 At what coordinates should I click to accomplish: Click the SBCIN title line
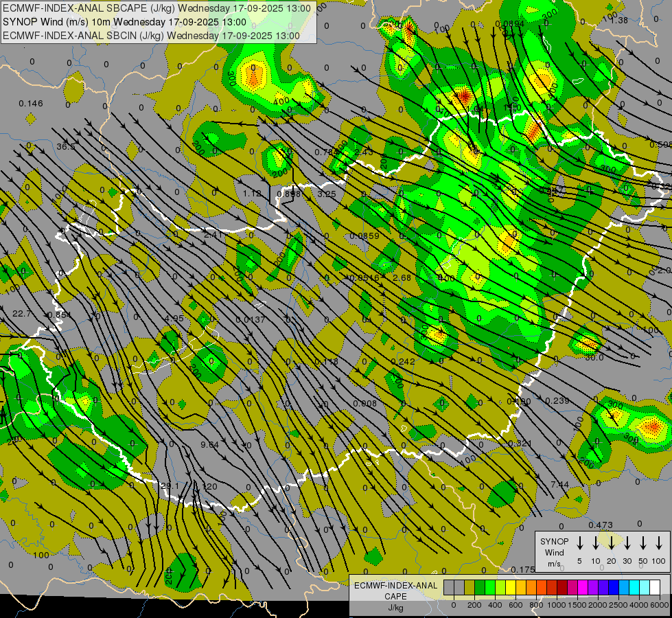151,36
